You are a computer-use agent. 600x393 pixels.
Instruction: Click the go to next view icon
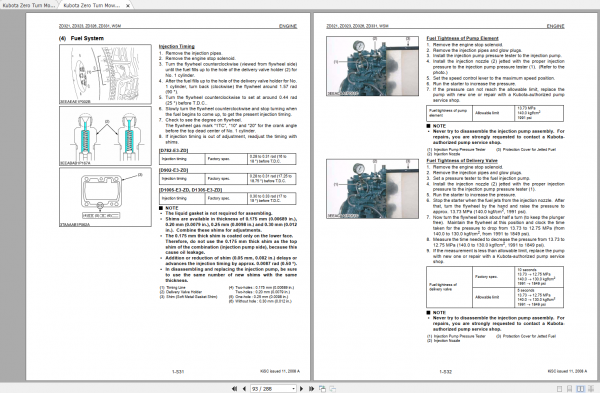coord(332,388)
